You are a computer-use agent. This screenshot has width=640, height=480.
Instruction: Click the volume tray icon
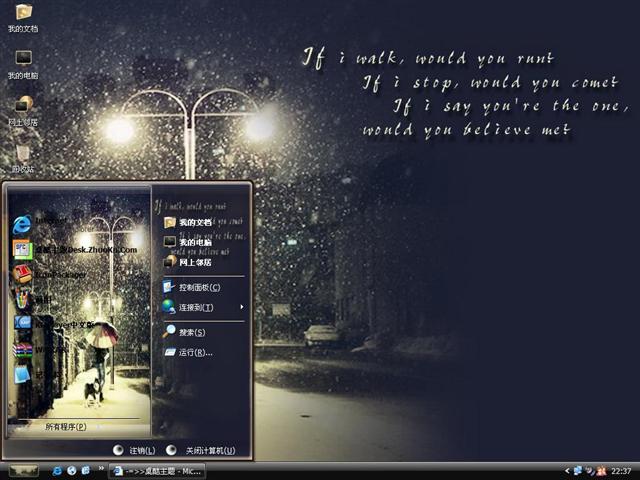589,471
